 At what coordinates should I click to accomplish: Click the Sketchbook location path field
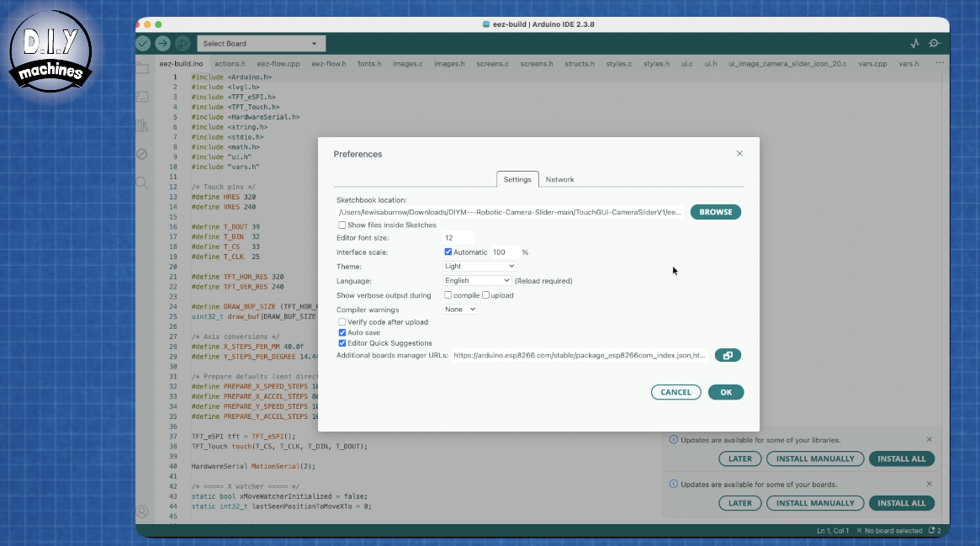pos(510,212)
